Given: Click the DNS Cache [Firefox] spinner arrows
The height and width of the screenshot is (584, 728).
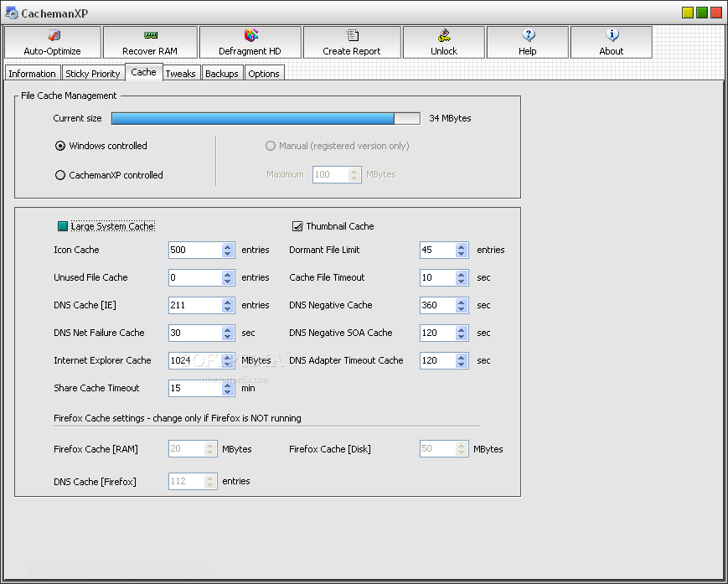Looking at the screenshot, I should click(210, 482).
